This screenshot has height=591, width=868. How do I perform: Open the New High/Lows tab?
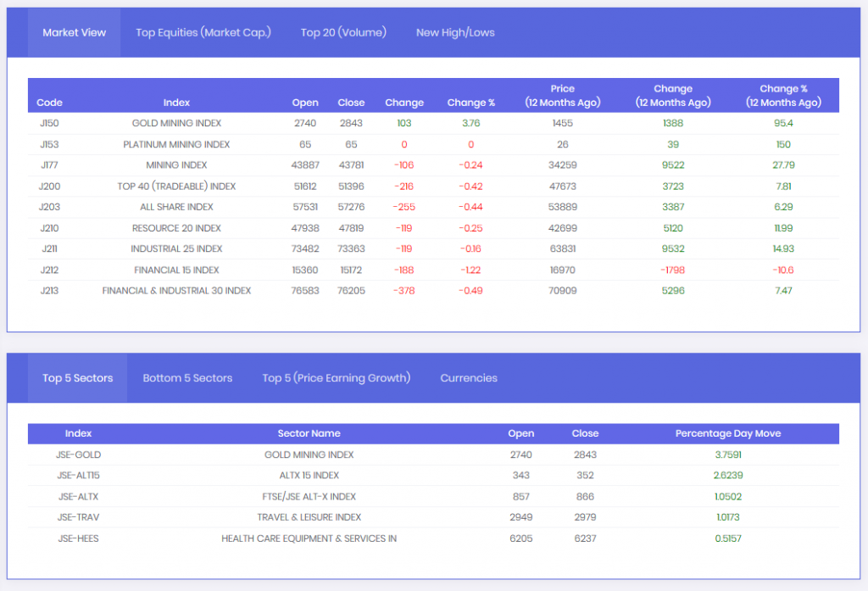coord(455,33)
